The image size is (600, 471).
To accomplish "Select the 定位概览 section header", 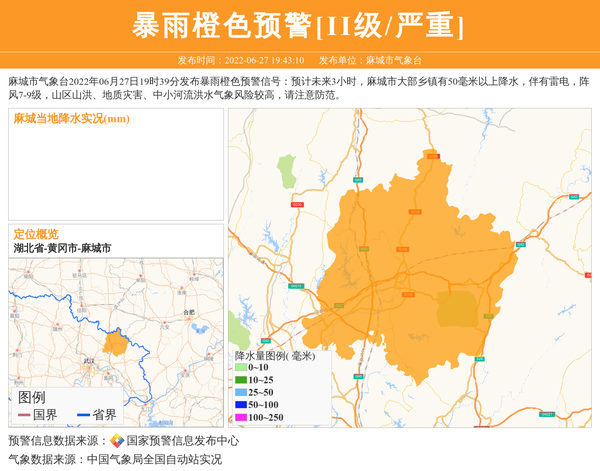I will point(36,233).
